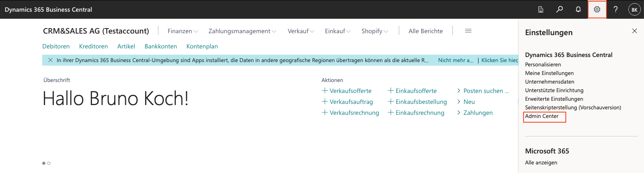Create a new Verkaufsofferte
This screenshot has height=173, width=644.
(x=351, y=91)
